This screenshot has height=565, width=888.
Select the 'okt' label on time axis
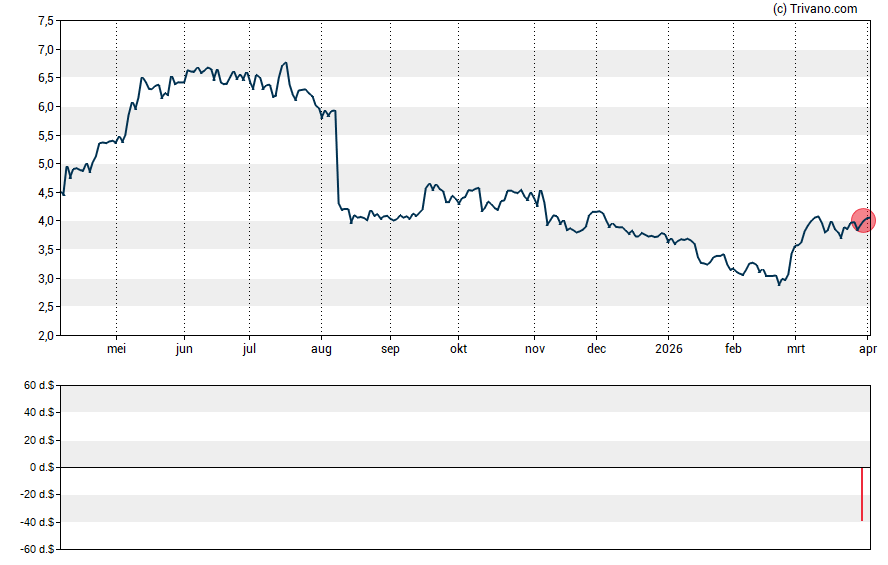pyautogui.click(x=458, y=349)
